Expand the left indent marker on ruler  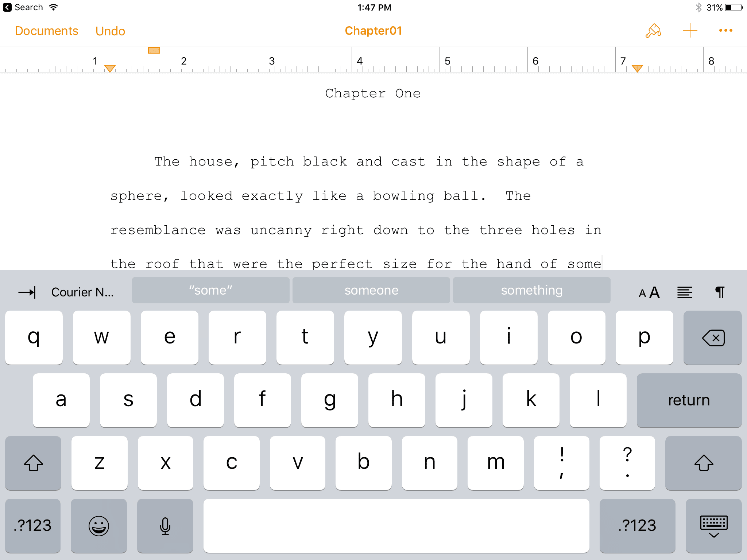pos(108,69)
